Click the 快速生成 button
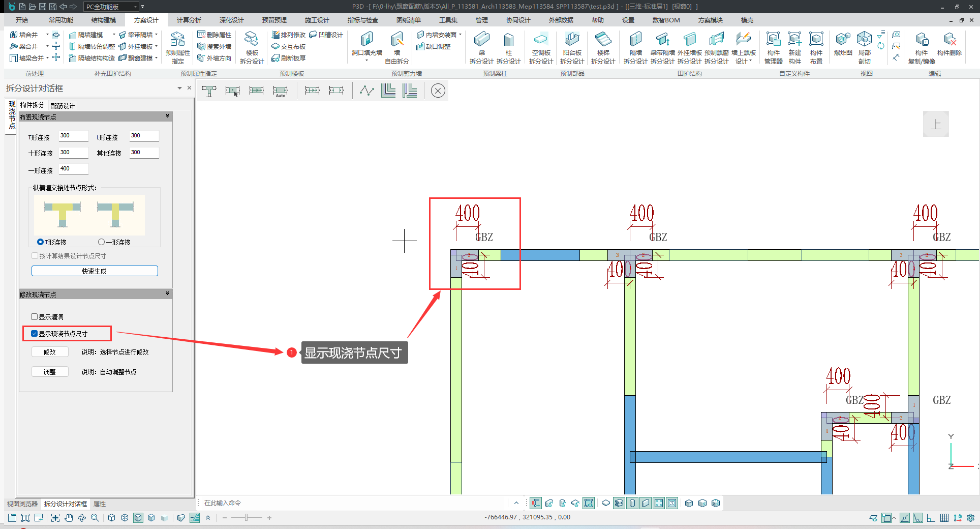980x529 pixels. coord(95,271)
